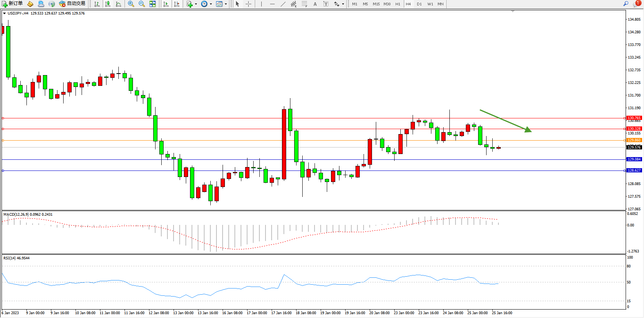This screenshot has height=318, width=644.
Task: Enable the chart auto scroll icon
Action: (x=166, y=4)
